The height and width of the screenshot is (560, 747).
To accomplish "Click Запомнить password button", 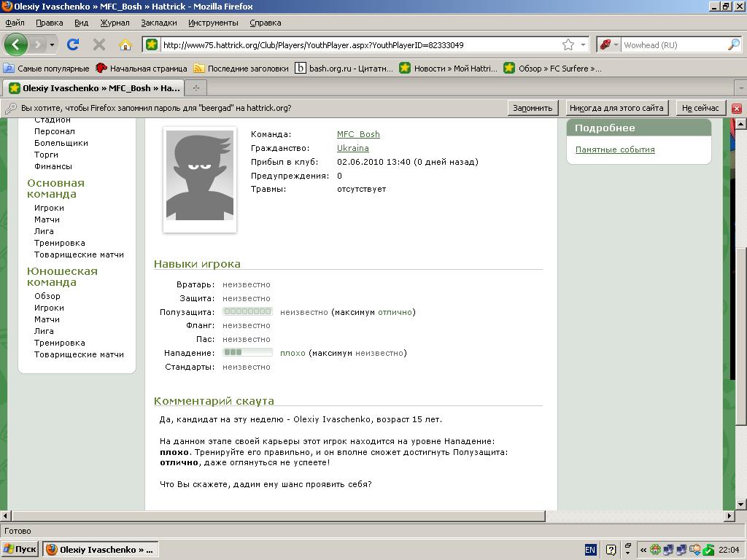I will pyautogui.click(x=533, y=108).
